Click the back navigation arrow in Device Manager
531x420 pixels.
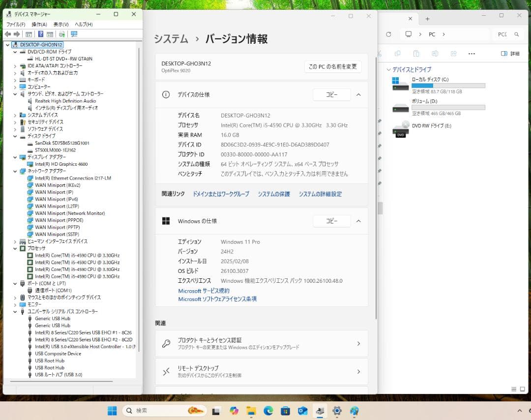point(7,34)
